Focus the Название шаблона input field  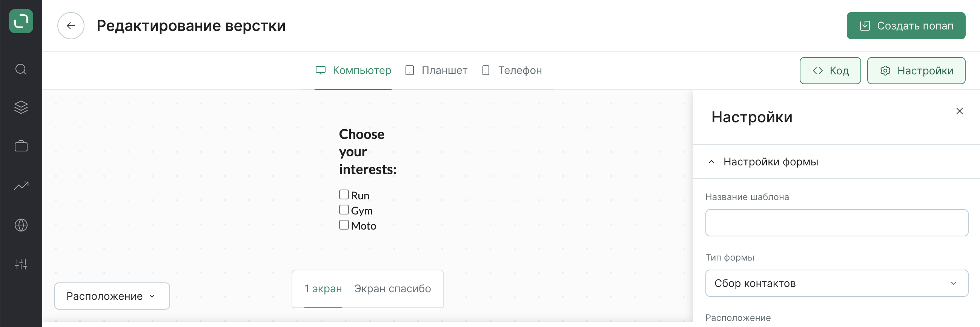(x=837, y=223)
